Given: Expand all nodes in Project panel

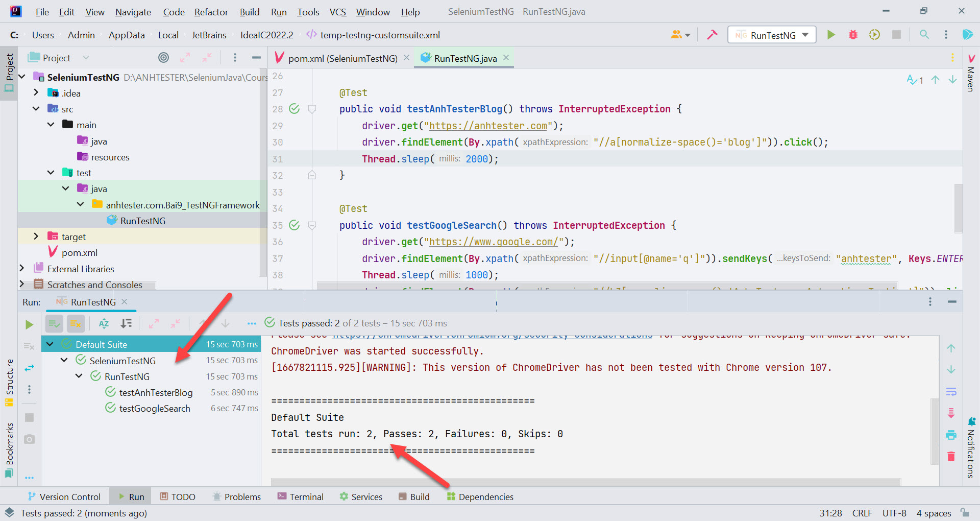Looking at the screenshot, I should (185, 58).
